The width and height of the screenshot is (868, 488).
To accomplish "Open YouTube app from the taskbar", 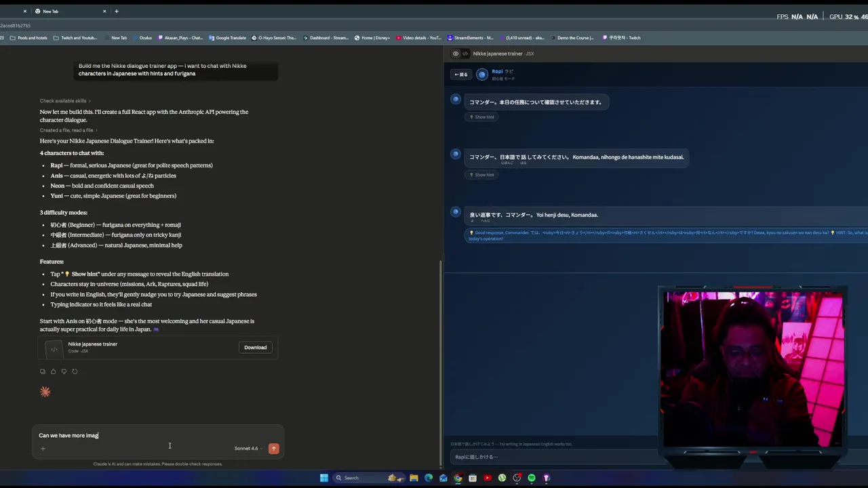I will 488,478.
